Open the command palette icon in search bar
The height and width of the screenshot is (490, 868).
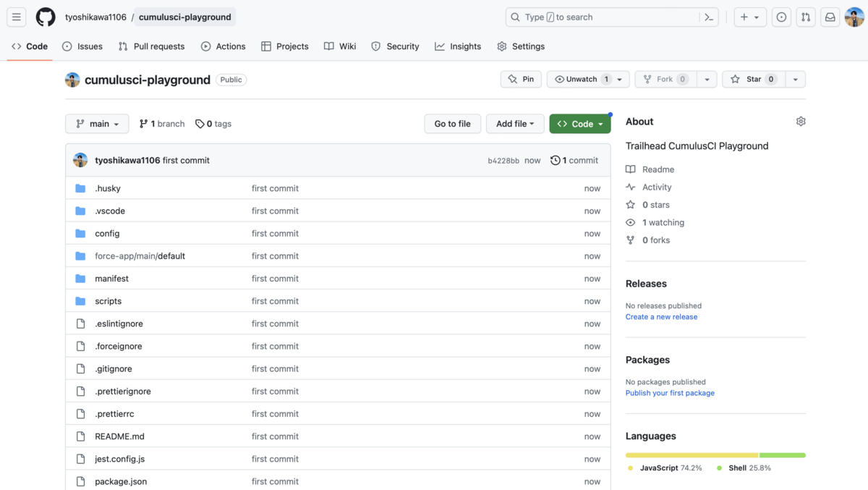click(x=708, y=17)
